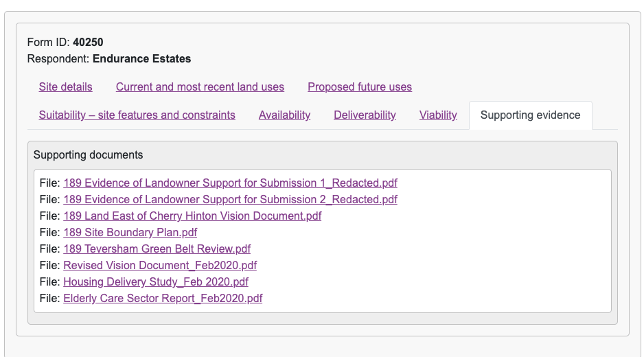Open Revised Vision Document_Feb2020 PDF
Screen dimensions: 644x357
160,266
